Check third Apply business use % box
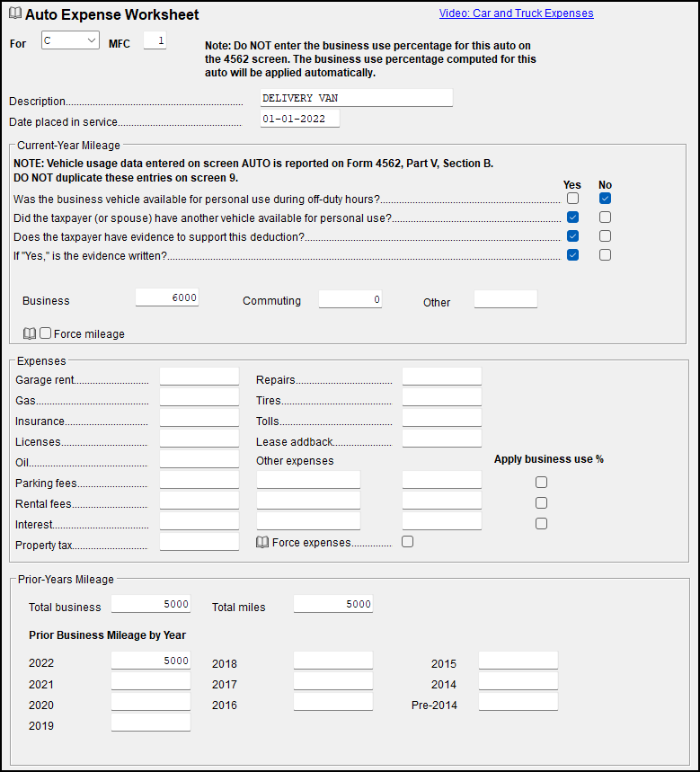The width and height of the screenshot is (700, 772). [x=541, y=523]
